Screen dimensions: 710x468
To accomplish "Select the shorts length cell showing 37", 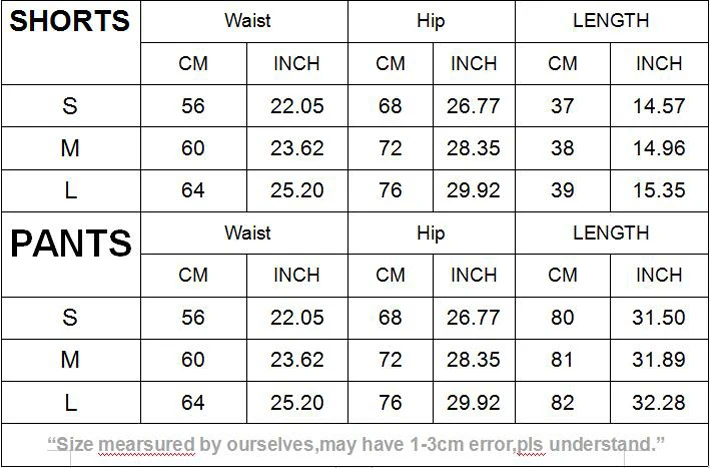I will coord(563,106).
